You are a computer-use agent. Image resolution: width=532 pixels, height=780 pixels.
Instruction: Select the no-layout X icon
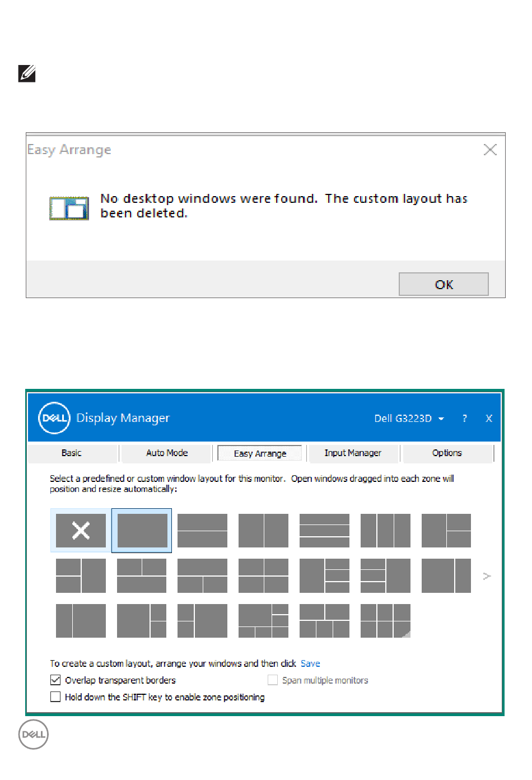pyautogui.click(x=81, y=530)
